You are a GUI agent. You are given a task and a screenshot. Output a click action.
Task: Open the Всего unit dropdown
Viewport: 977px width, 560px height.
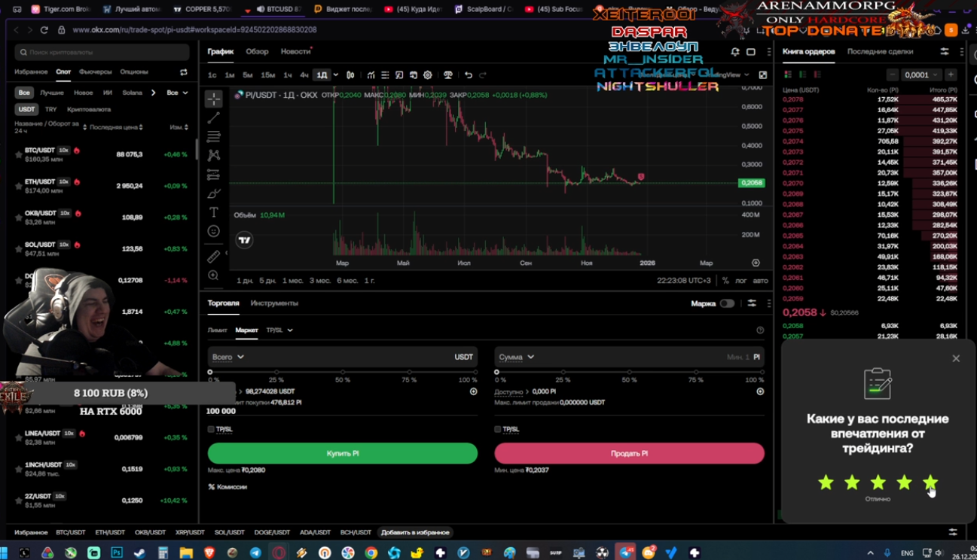(x=228, y=357)
